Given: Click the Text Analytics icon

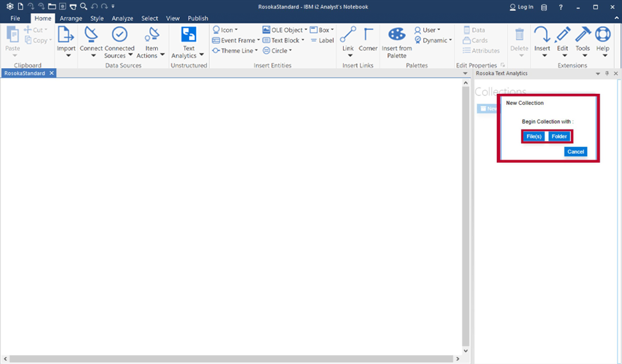Looking at the screenshot, I should point(188,34).
